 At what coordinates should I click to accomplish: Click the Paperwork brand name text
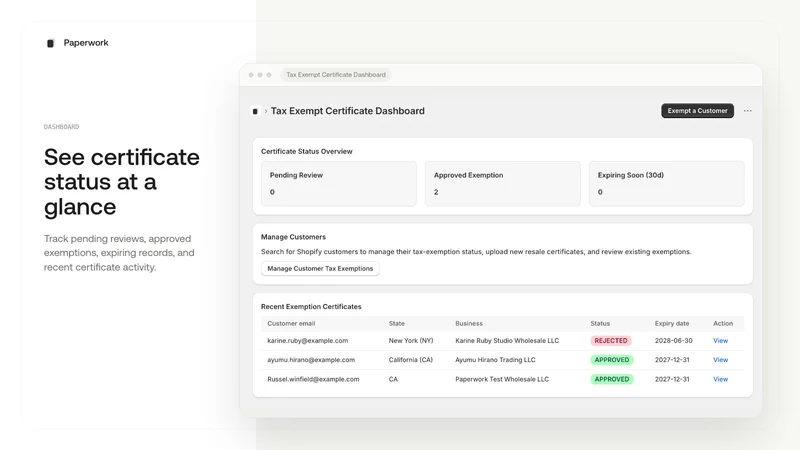point(86,43)
